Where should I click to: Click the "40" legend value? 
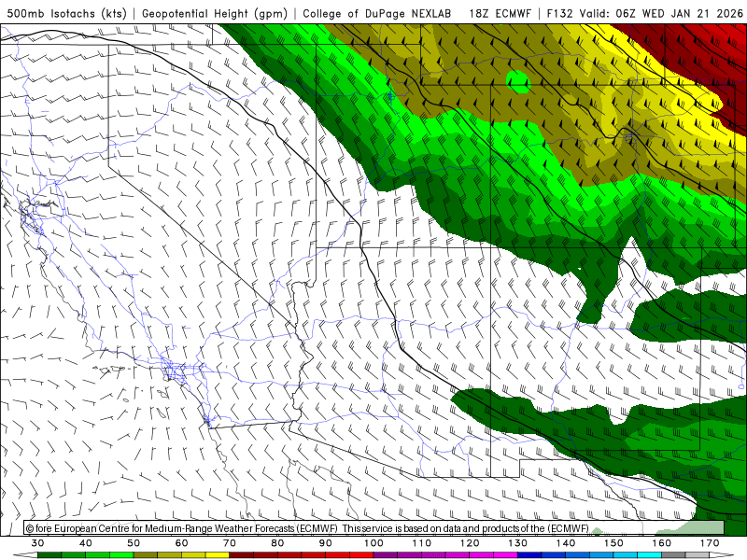[x=86, y=543]
